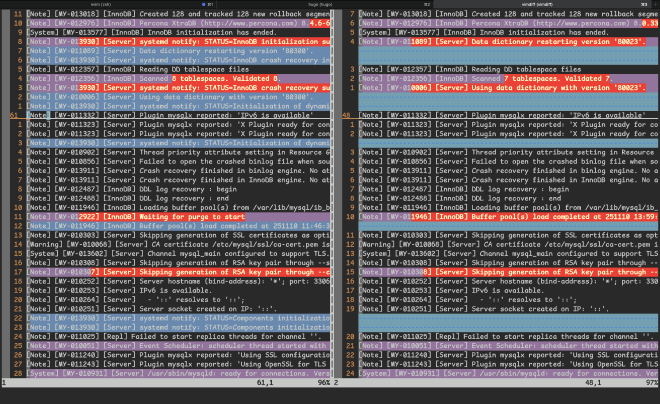Click the blue activity dot on first tab
The width and height of the screenshot is (660, 404).
tap(204, 4)
